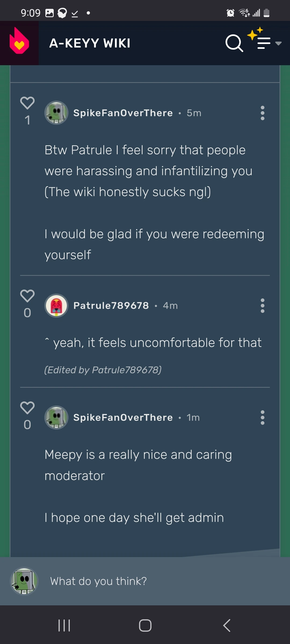Open Patrule789678's profile link
The image size is (290, 644).
(111, 305)
